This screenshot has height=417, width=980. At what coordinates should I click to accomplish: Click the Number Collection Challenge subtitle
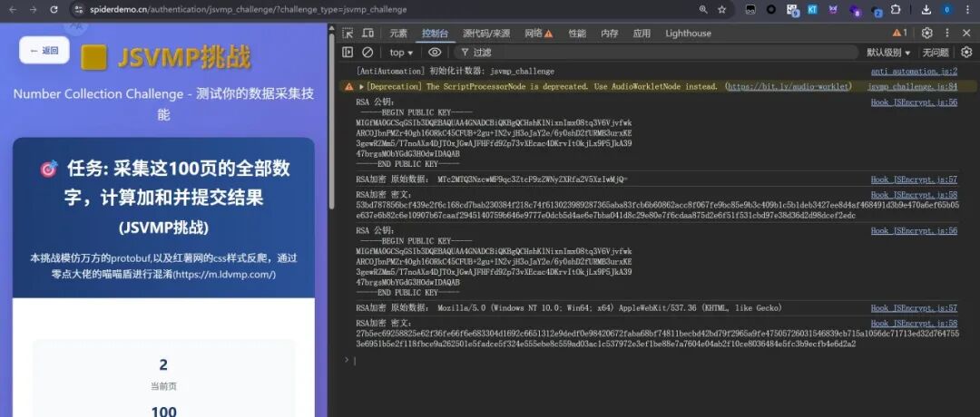[163, 104]
